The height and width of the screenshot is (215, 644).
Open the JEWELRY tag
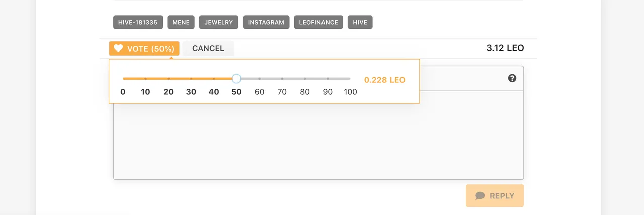click(x=219, y=22)
